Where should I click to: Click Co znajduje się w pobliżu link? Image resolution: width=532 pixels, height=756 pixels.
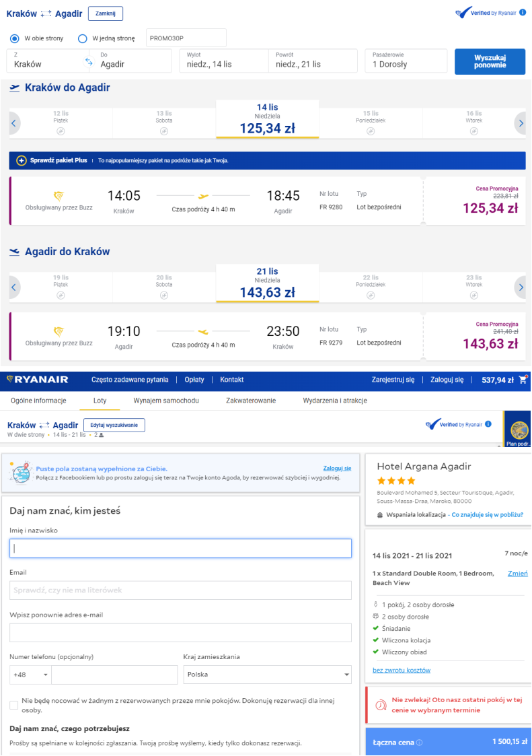pyautogui.click(x=487, y=515)
